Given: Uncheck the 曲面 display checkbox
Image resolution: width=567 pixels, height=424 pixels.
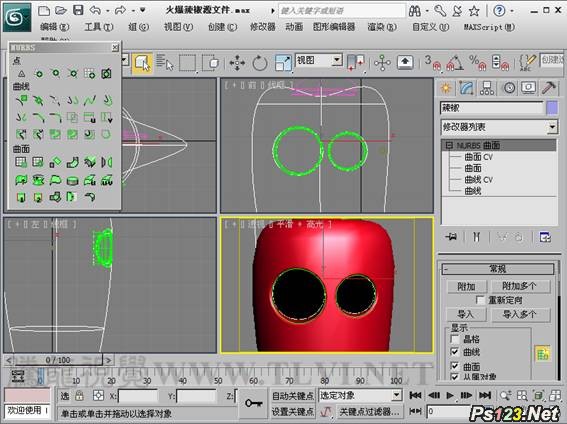Looking at the screenshot, I should (x=455, y=366).
